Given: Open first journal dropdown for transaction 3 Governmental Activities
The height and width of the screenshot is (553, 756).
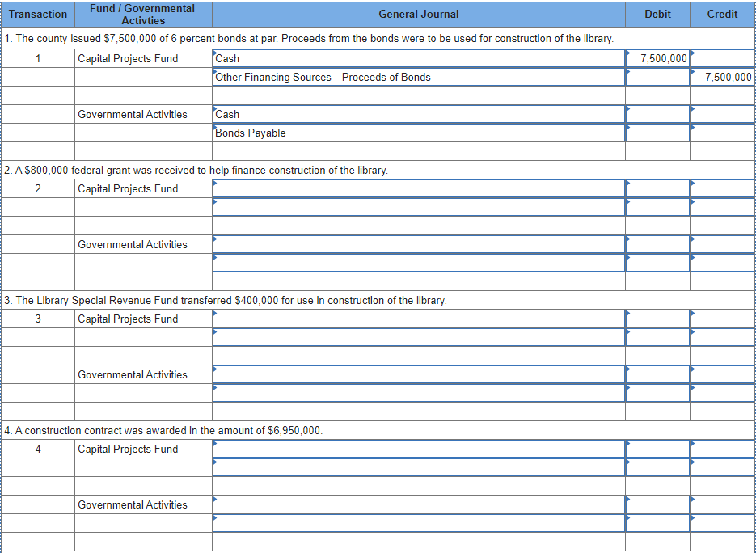Looking at the screenshot, I should 419,374.
